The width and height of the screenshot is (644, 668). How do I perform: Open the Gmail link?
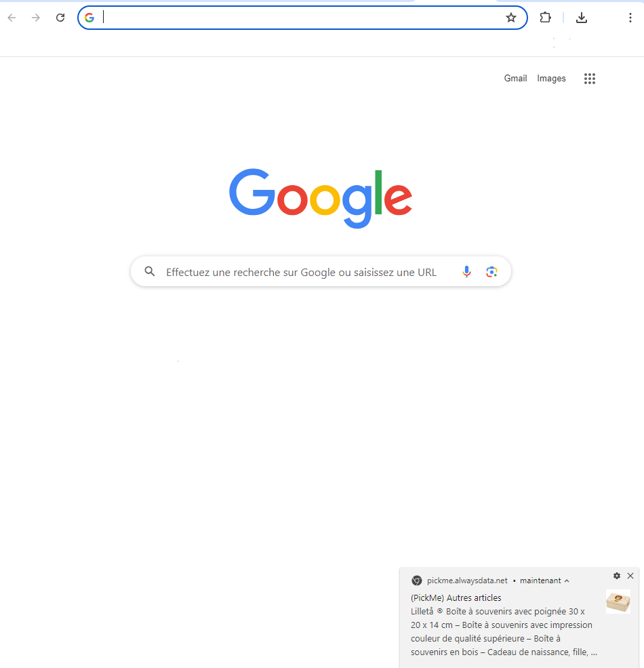(x=515, y=79)
